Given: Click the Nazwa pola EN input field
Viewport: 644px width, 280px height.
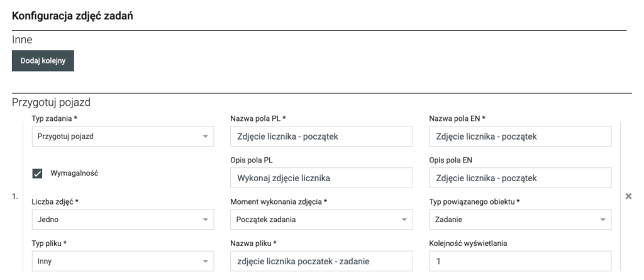Looking at the screenshot, I should click(520, 137).
